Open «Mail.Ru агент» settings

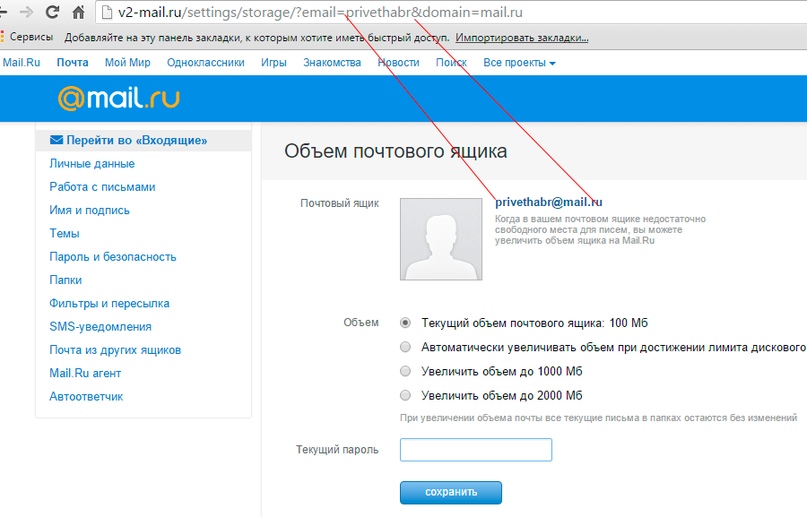tap(85, 373)
